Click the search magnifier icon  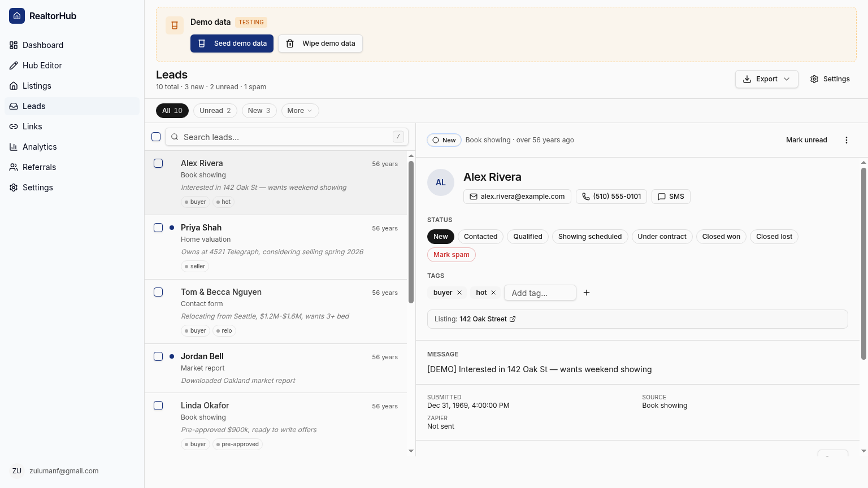(x=175, y=137)
